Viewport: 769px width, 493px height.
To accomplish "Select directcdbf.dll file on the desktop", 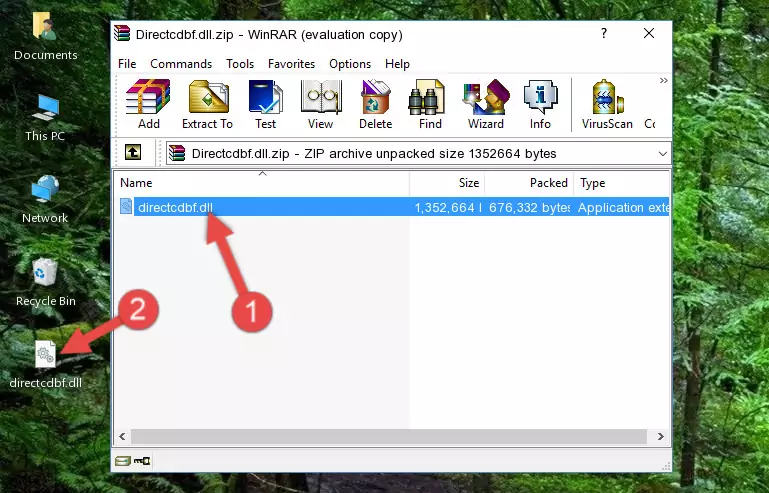I will [46, 364].
